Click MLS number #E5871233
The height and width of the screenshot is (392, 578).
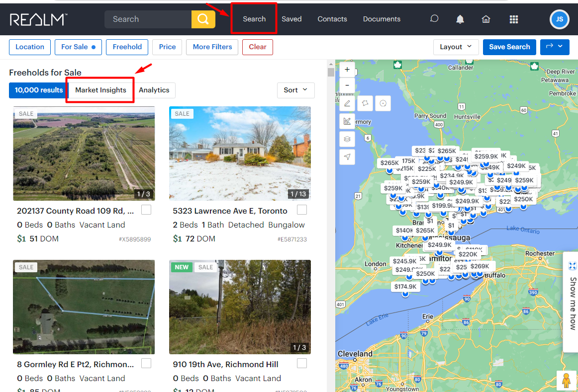coord(292,239)
